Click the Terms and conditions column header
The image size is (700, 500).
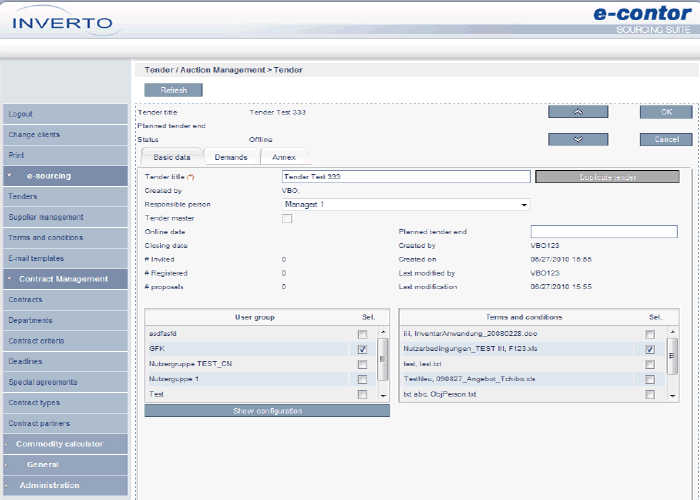tap(524, 317)
